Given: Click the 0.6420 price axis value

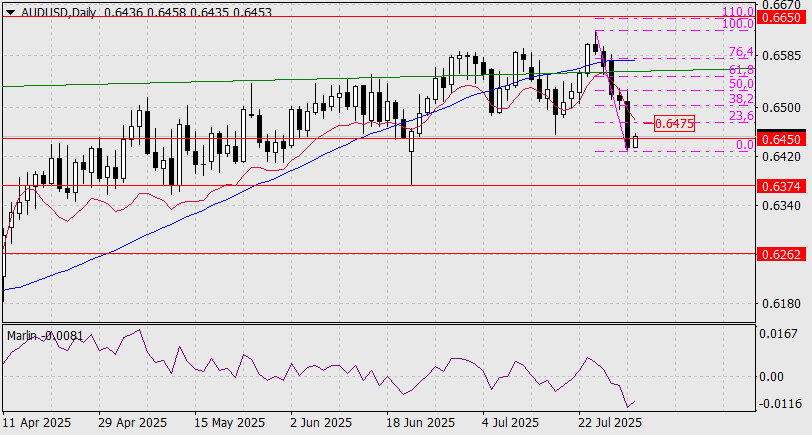Looking at the screenshot, I should click(781, 156).
